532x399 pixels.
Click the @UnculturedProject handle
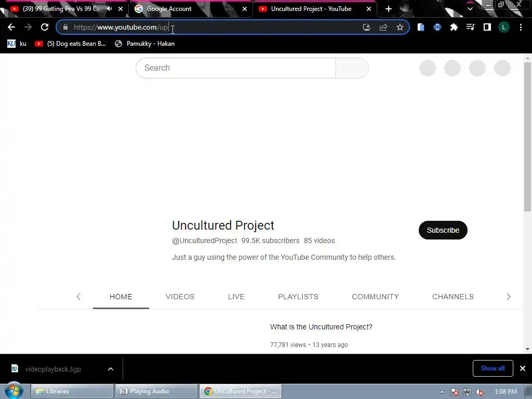[x=204, y=241]
